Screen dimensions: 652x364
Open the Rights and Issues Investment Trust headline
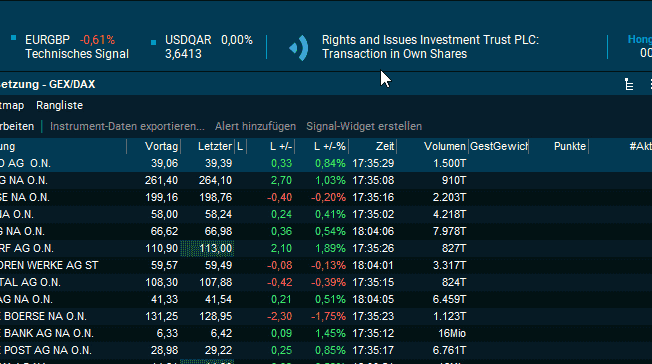pyautogui.click(x=430, y=47)
